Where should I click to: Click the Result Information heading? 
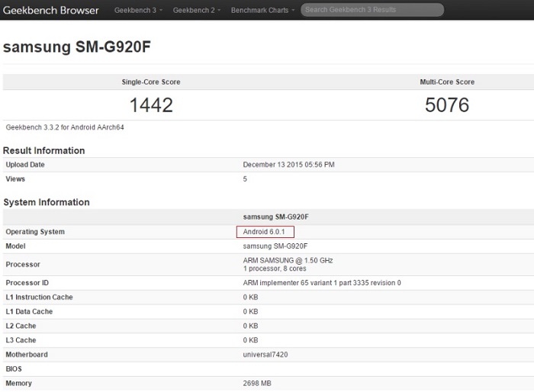[x=44, y=150]
